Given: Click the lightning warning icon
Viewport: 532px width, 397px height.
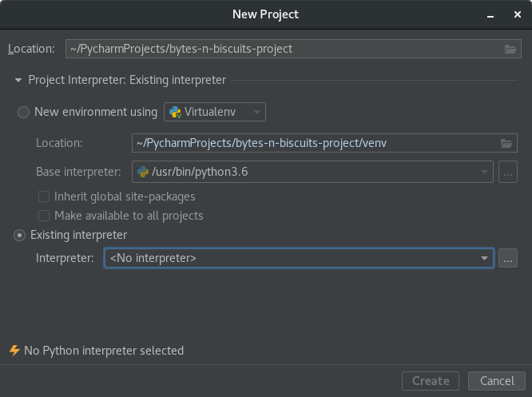Looking at the screenshot, I should [x=14, y=351].
